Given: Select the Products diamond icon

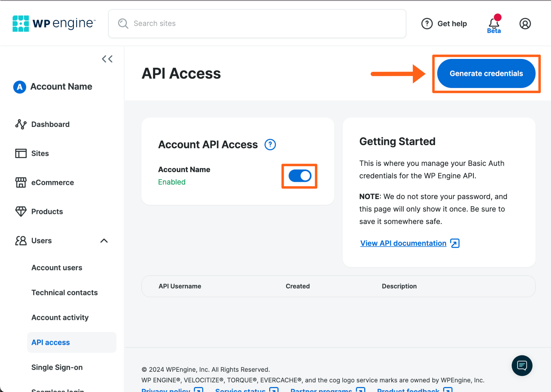Looking at the screenshot, I should 21,211.
